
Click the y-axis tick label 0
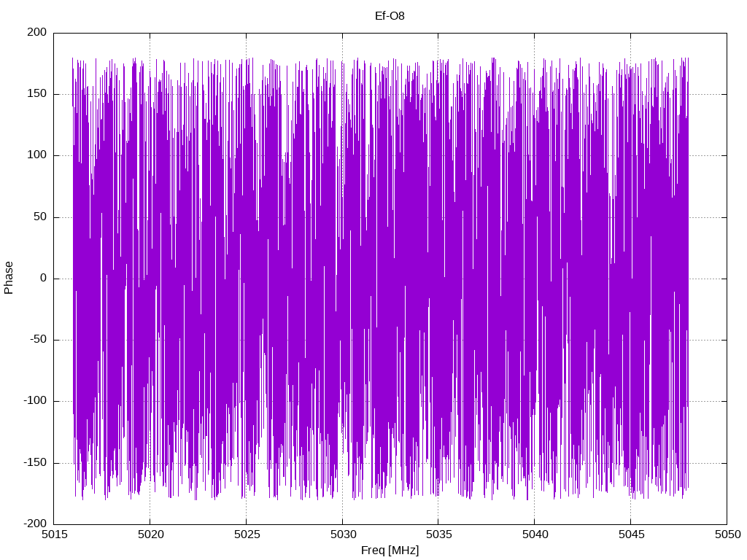(44, 278)
